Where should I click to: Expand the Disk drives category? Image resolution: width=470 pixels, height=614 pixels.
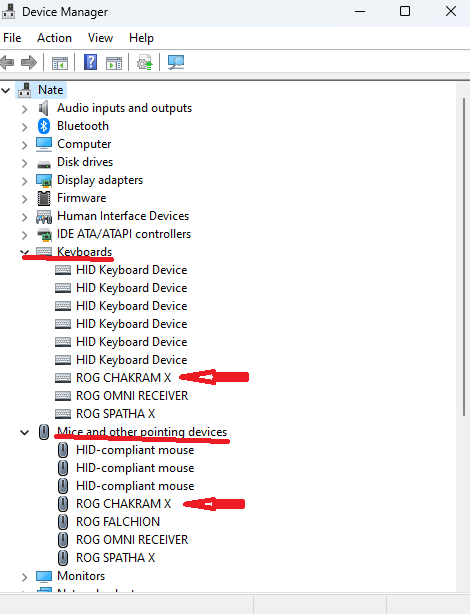click(x=25, y=163)
